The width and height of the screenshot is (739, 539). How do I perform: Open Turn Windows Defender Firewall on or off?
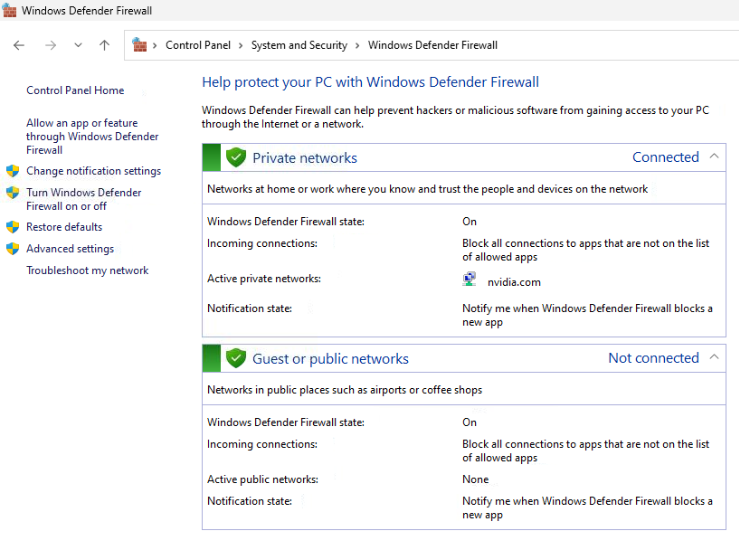coord(83,199)
